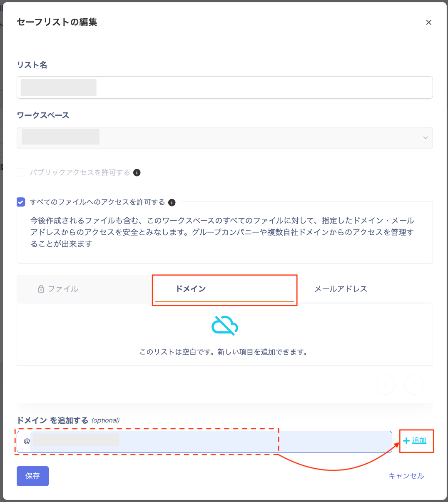Click the previous page arrow button

pos(386,385)
